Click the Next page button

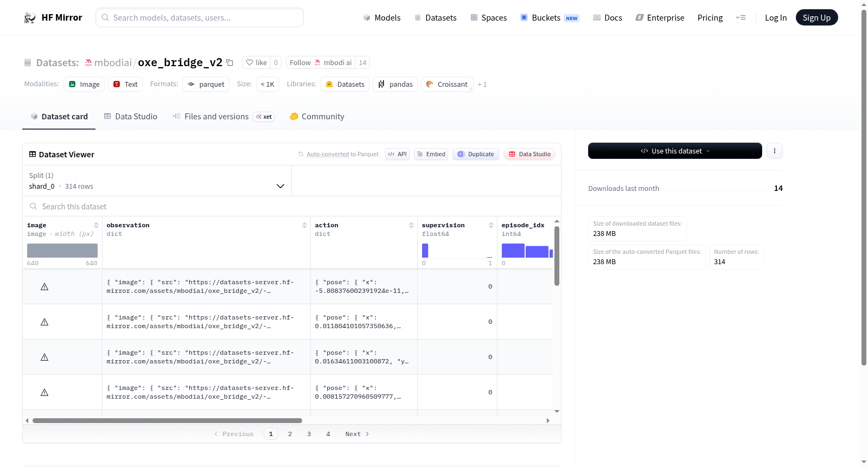[357, 434]
